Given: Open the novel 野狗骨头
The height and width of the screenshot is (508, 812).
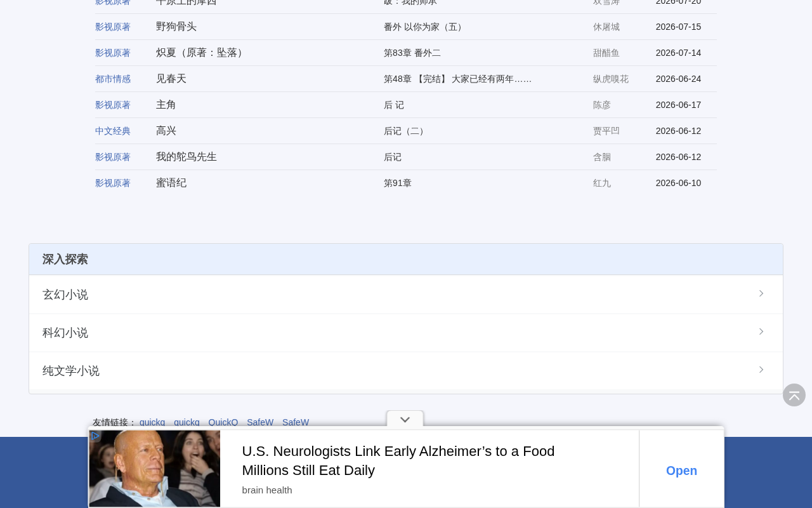Looking at the screenshot, I should coord(176,27).
